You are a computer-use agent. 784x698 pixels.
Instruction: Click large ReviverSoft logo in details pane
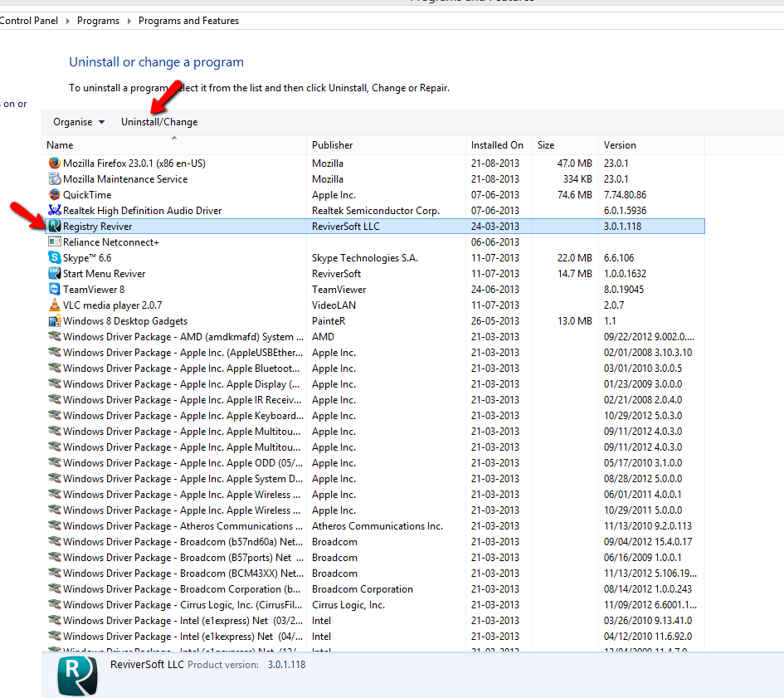[77, 676]
